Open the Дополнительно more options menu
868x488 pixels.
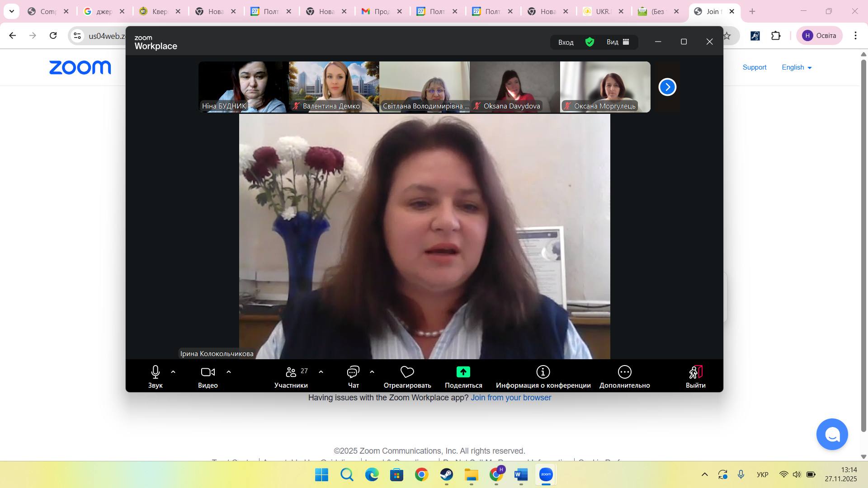624,376
